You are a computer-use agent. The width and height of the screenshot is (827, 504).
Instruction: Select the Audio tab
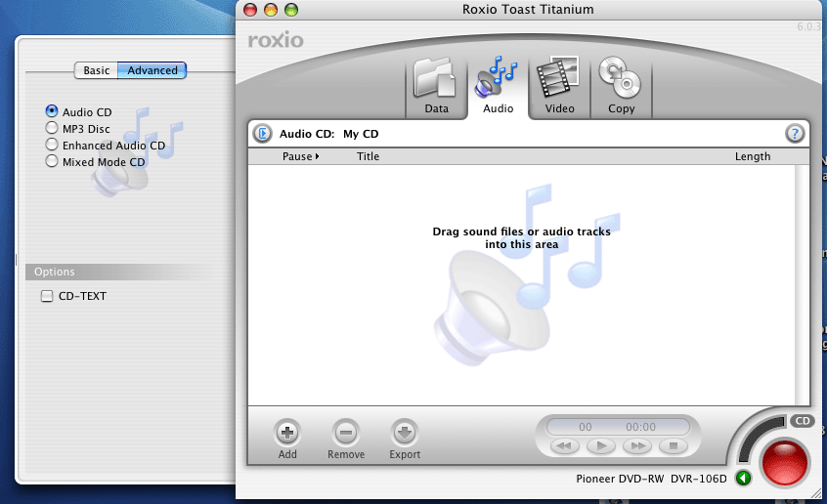pos(498,87)
